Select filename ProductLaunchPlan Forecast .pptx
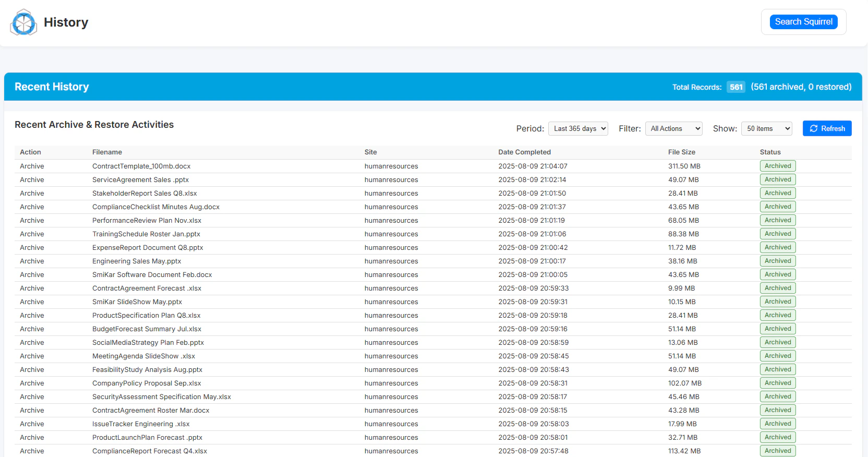868x457 pixels. [x=147, y=438]
